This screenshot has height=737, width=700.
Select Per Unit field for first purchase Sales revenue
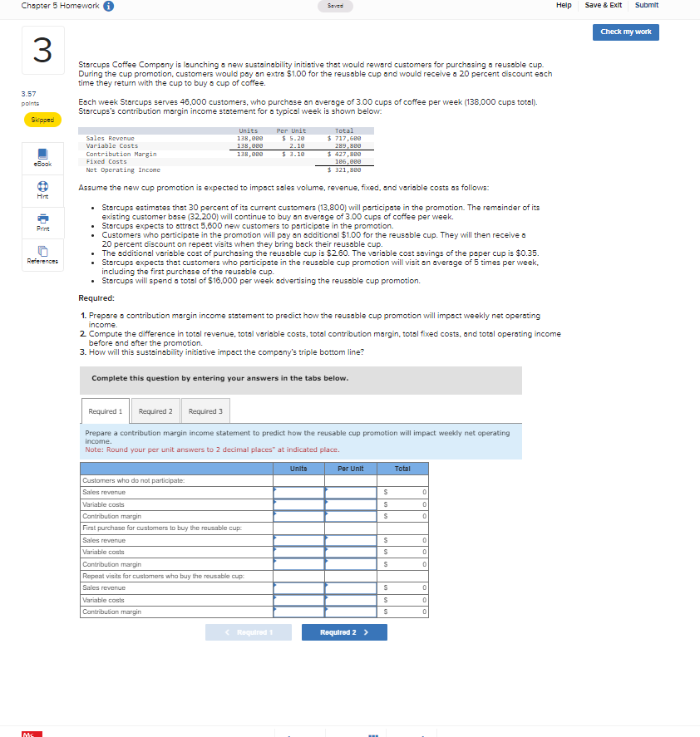coord(351,540)
